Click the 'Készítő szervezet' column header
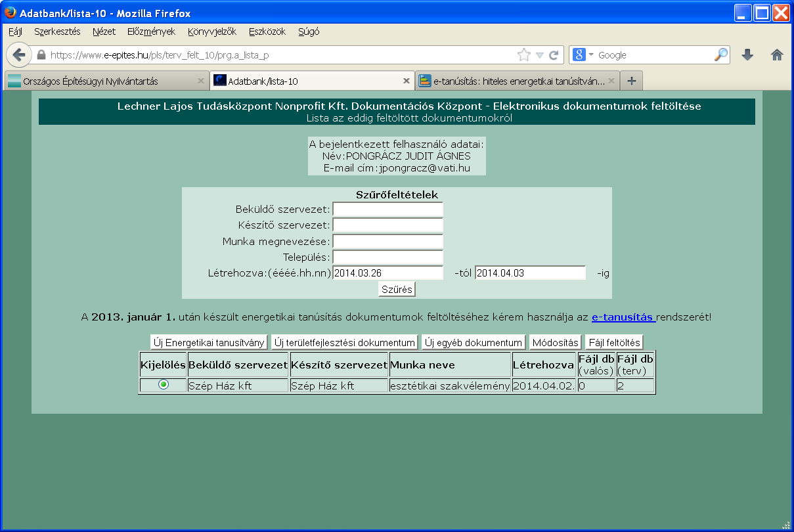The width and height of the screenshot is (794, 532). pyautogui.click(x=339, y=365)
